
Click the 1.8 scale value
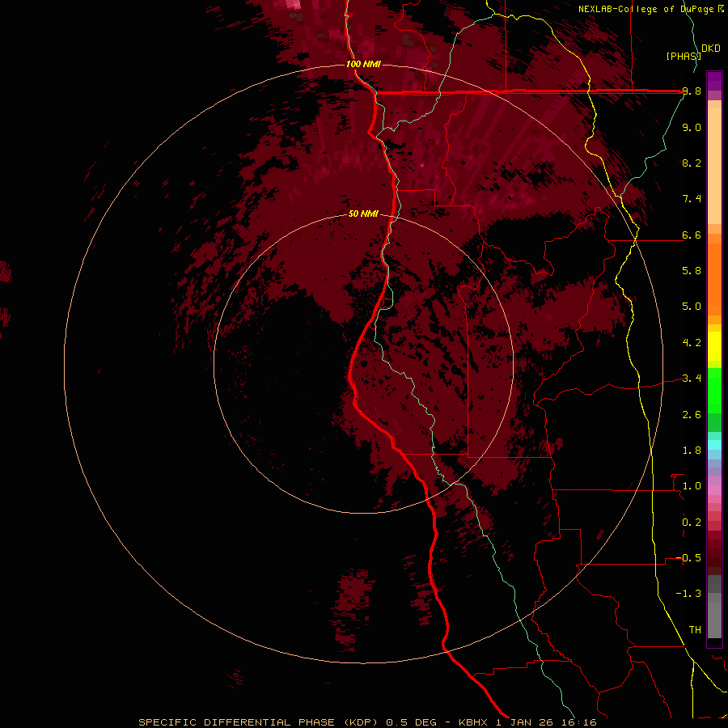pos(692,451)
